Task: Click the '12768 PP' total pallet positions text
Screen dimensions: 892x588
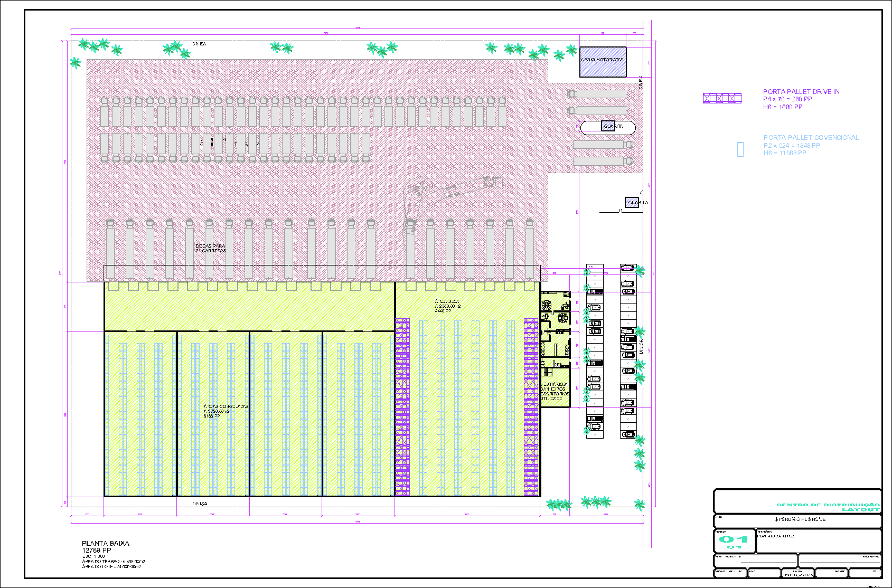Action: pyautogui.click(x=96, y=550)
